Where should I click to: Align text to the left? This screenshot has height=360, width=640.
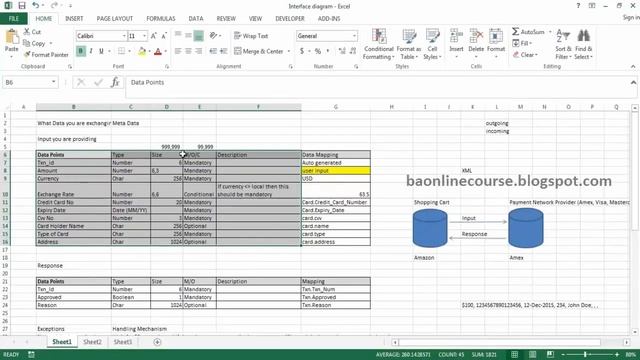point(178,51)
